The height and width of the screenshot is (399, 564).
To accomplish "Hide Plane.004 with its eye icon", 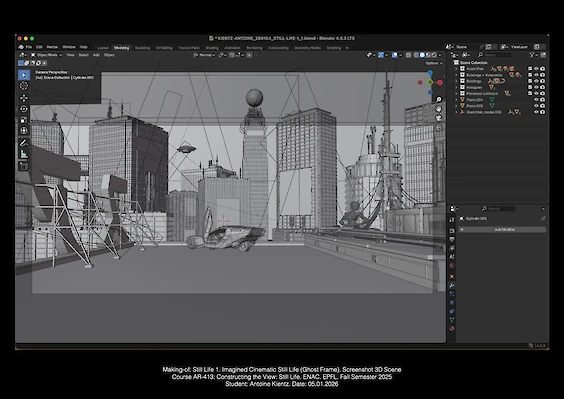I will [536, 100].
